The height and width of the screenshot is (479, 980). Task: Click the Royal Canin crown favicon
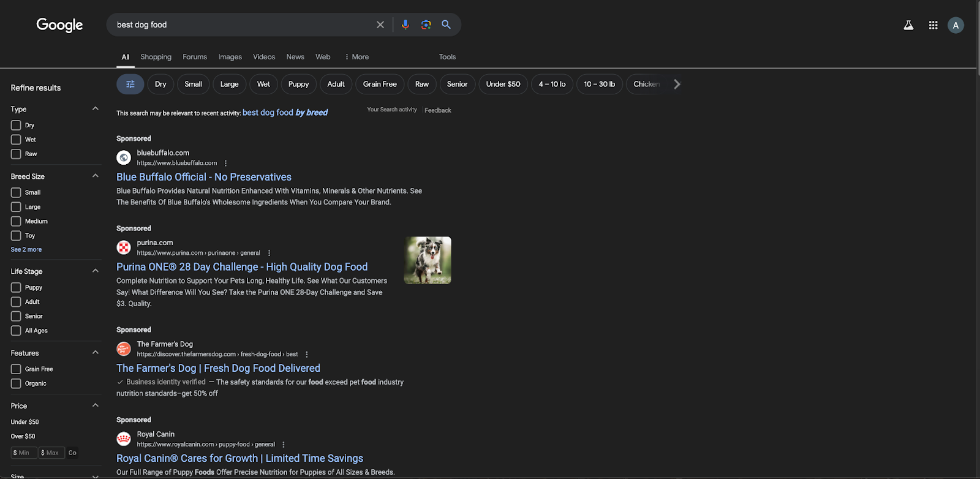pyautogui.click(x=124, y=439)
